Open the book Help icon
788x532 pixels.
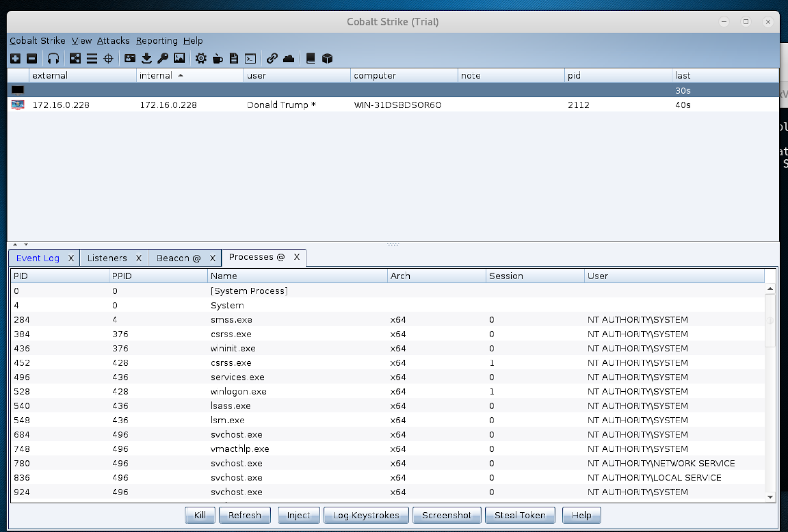pos(310,59)
